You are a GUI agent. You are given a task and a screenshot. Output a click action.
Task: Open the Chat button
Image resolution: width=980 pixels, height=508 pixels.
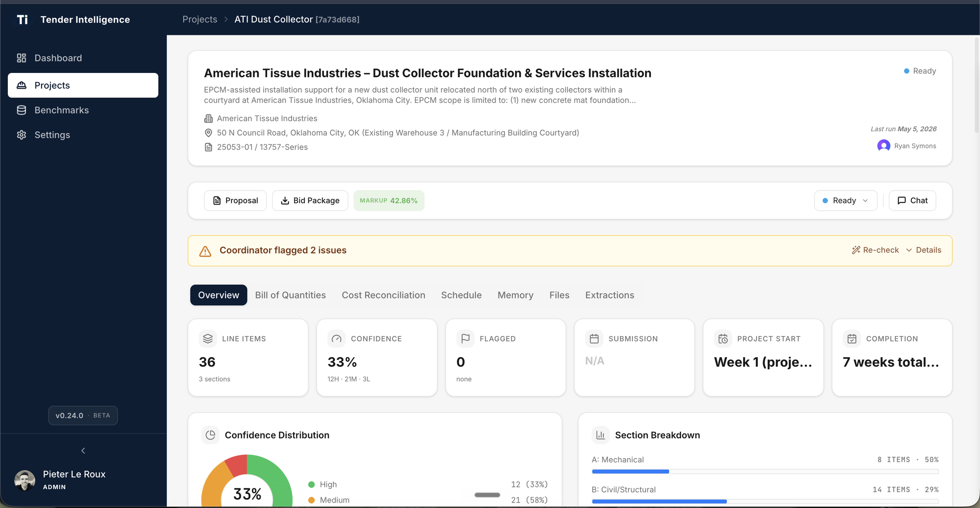pos(912,200)
